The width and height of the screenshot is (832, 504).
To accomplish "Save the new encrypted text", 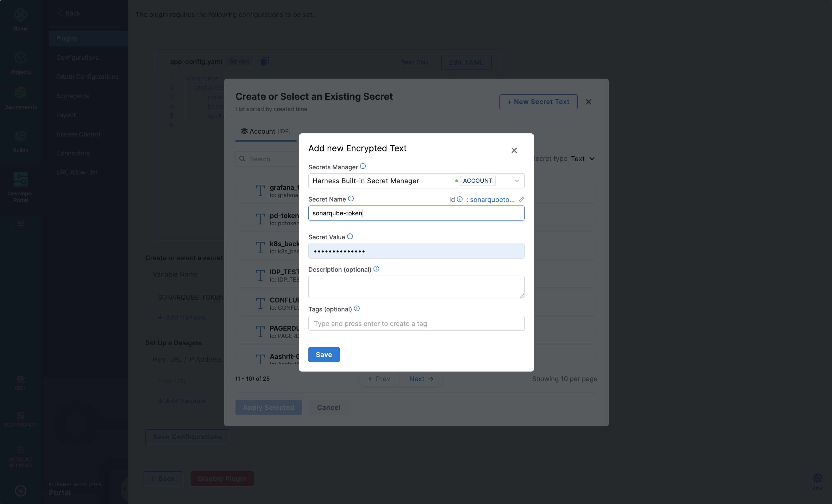I will (x=323, y=355).
